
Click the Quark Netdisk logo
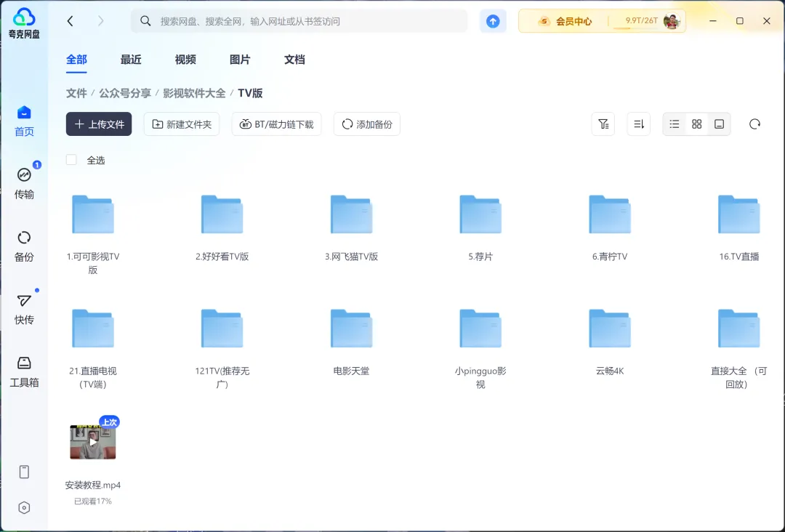point(23,23)
